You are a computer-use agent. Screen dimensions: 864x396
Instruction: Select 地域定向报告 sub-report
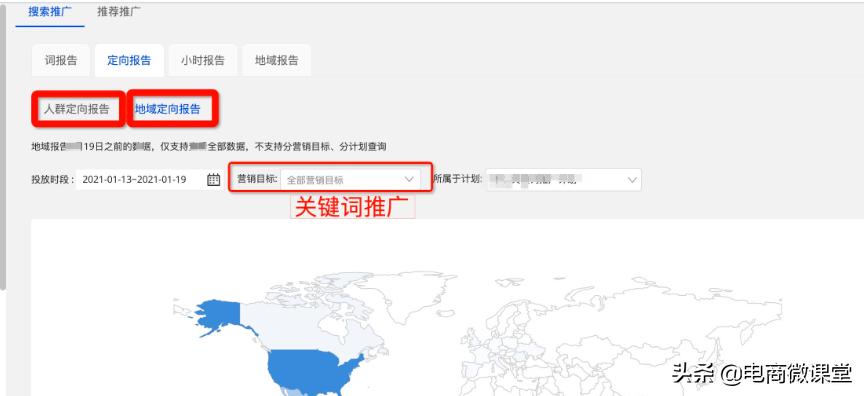168,109
